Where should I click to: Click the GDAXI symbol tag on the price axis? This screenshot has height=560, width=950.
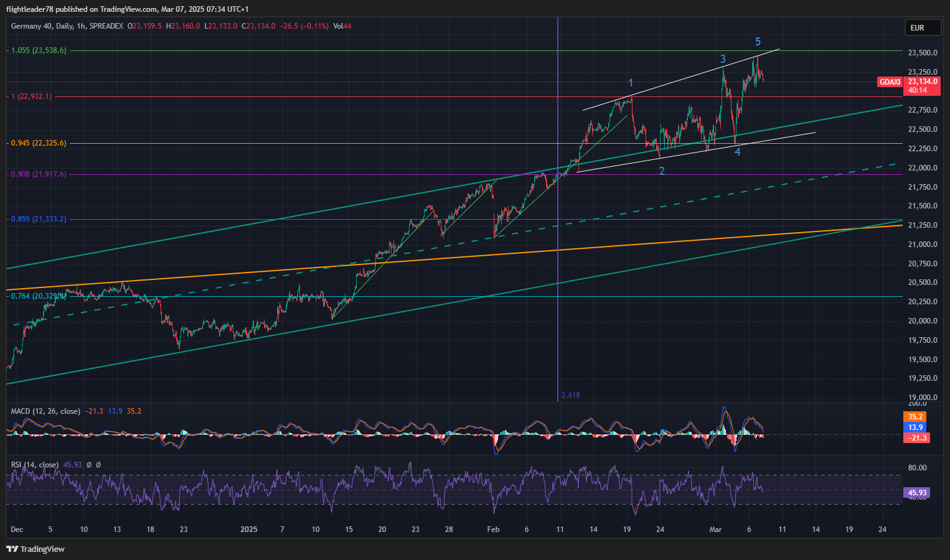[x=890, y=82]
